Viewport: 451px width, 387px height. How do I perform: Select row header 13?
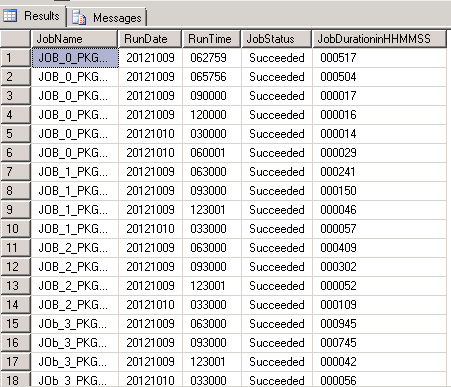15,286
